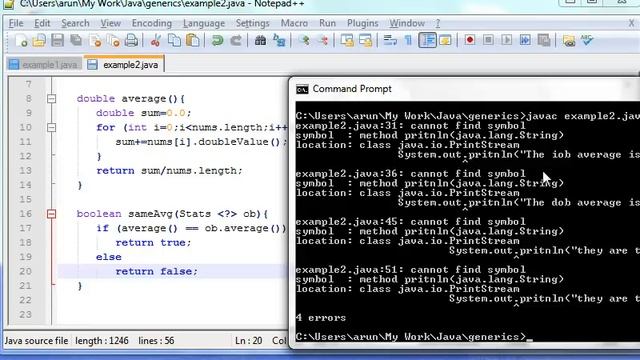Select the example2.java tab
The image size is (640, 360).
[x=124, y=64]
